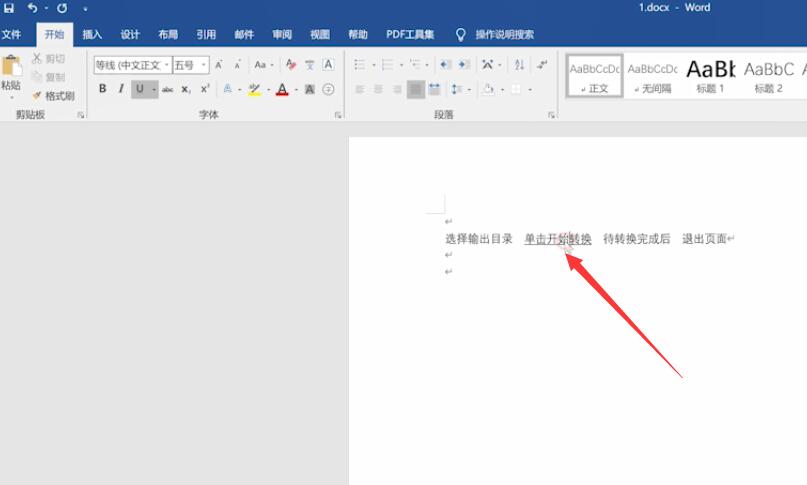Click the enclosed character (circled 字) icon

[328, 90]
